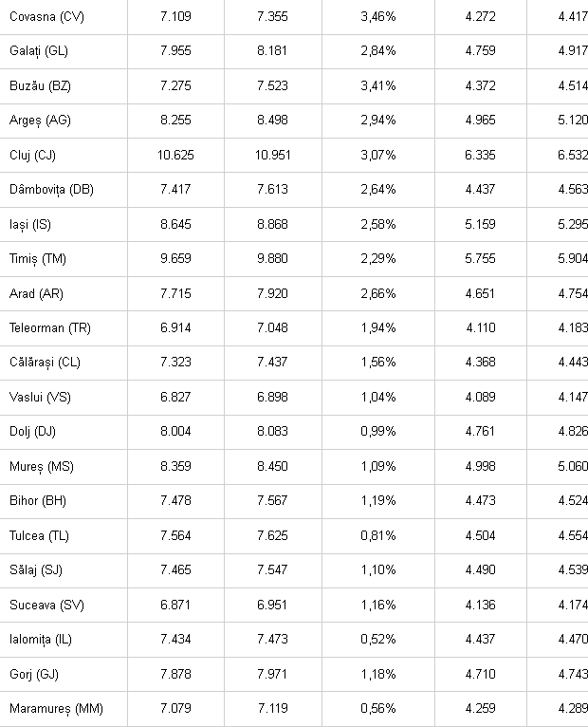Select the Iași (IS) row label
Viewport: 588px width, 727px height.
pyautogui.click(x=30, y=224)
